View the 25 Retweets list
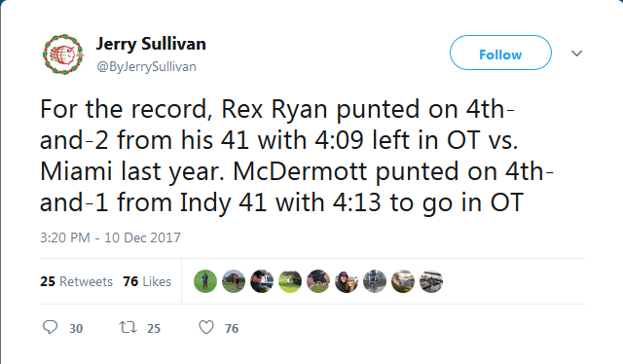Viewport: 623px width, 364px height. (x=76, y=281)
